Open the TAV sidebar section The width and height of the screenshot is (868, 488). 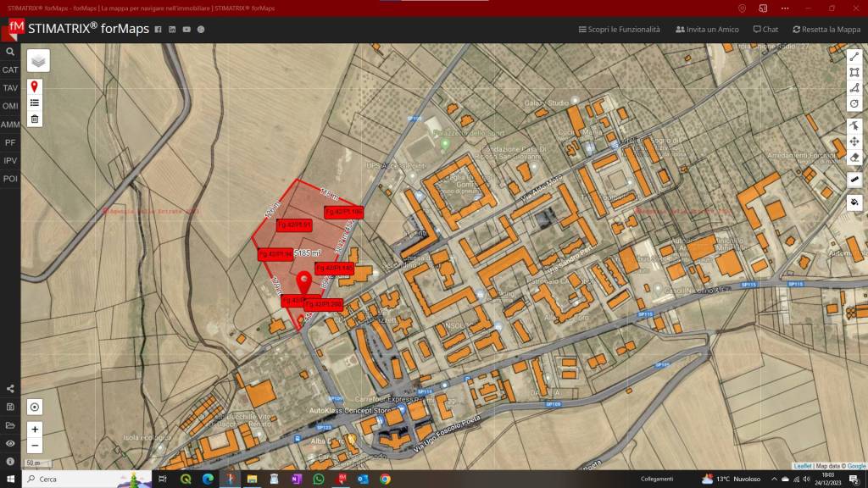click(x=10, y=88)
